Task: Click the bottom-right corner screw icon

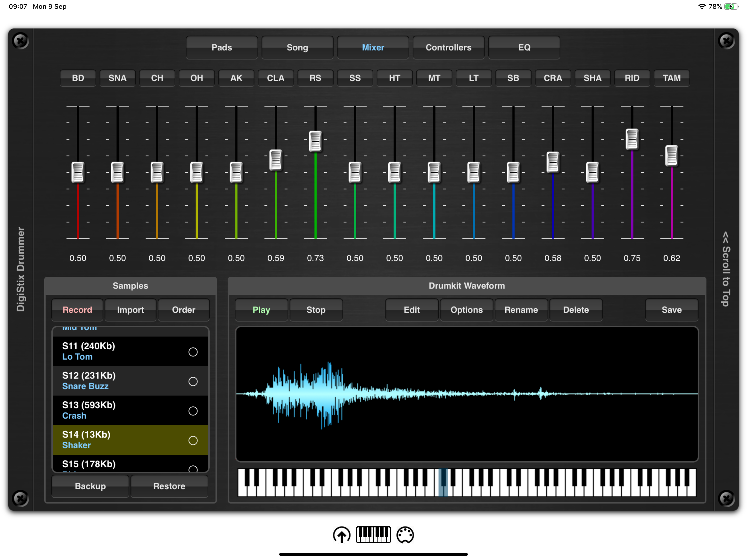Action: point(726,498)
